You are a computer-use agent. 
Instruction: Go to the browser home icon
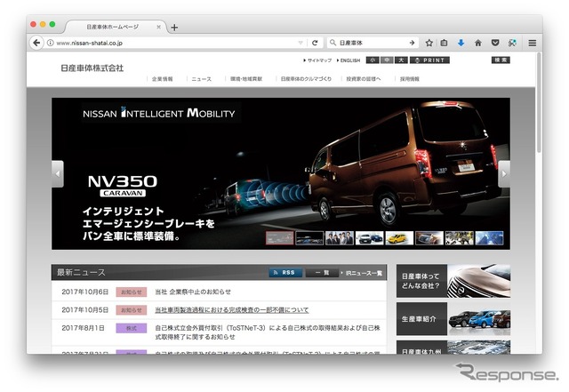[x=478, y=43]
